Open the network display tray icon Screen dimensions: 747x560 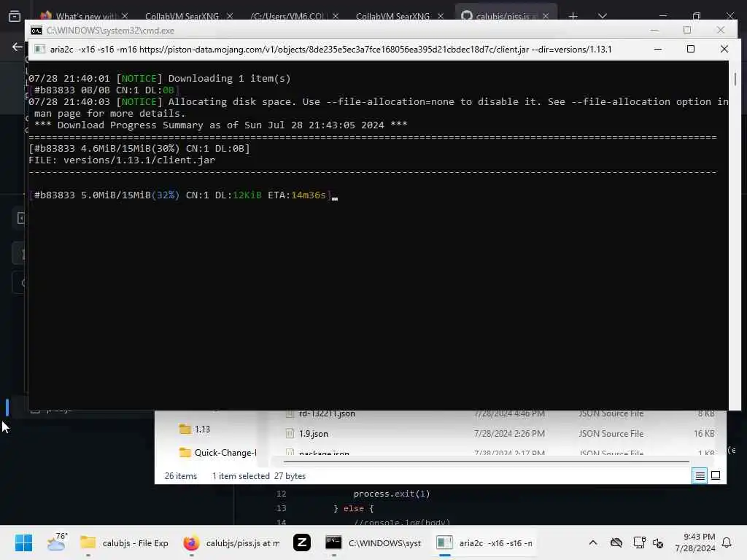pyautogui.click(x=639, y=542)
